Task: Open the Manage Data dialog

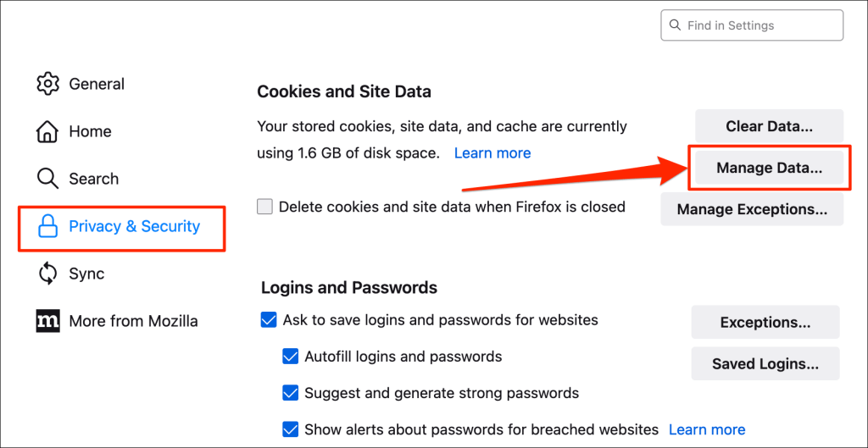Action: (x=769, y=168)
